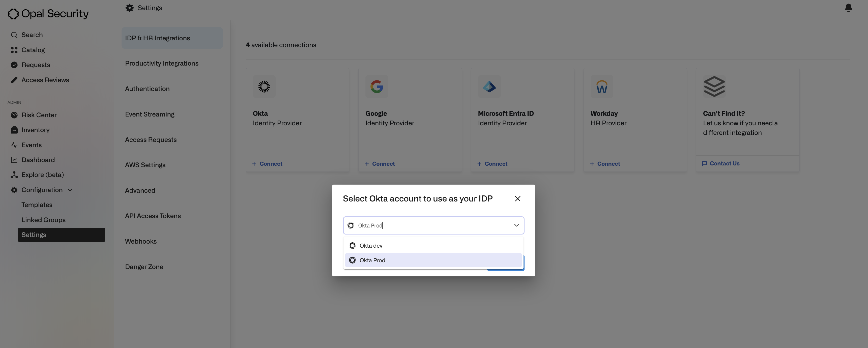Click the Workday logo icon

[601, 87]
